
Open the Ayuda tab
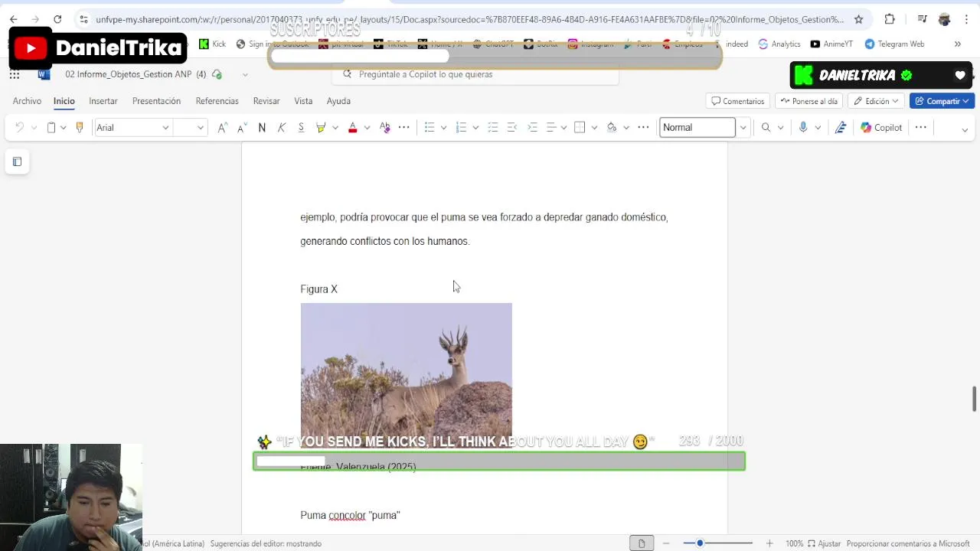pyautogui.click(x=338, y=101)
